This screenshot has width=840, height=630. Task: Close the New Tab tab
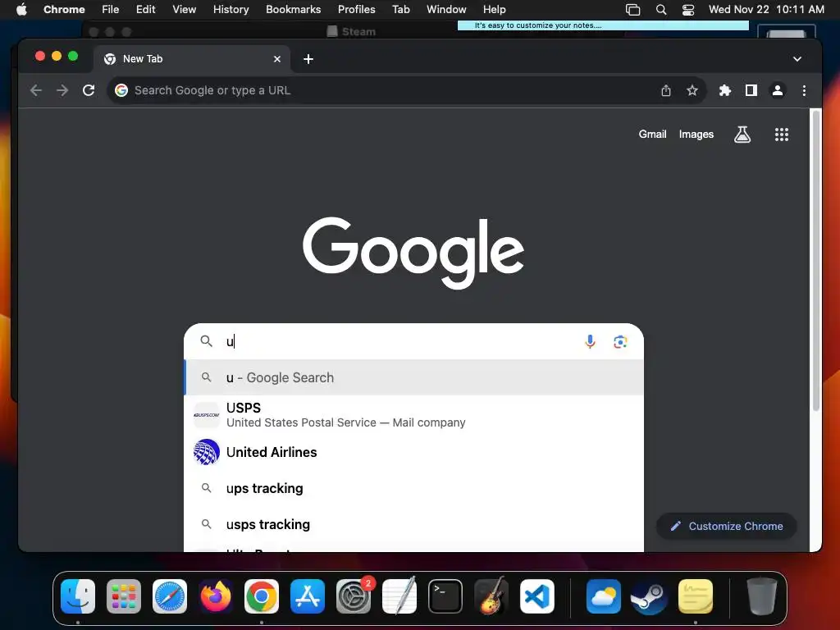pos(277,59)
